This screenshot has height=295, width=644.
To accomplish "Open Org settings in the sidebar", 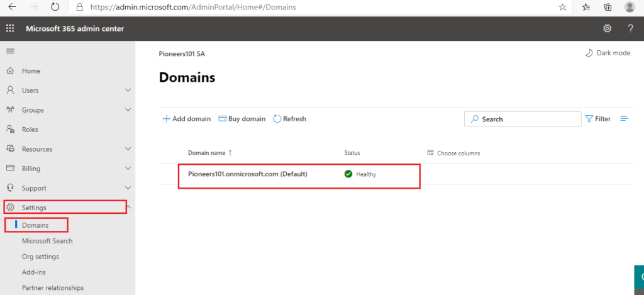I will coord(40,257).
